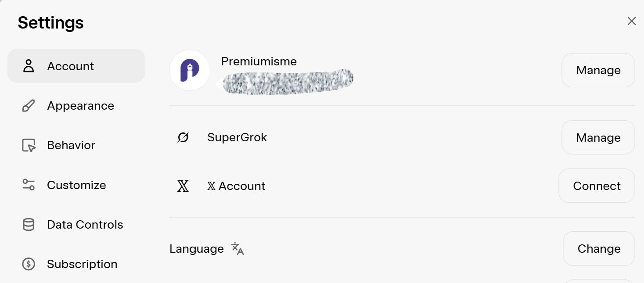Switch to the Data Controls tab
Image resolution: width=644 pixels, height=283 pixels.
tap(85, 225)
